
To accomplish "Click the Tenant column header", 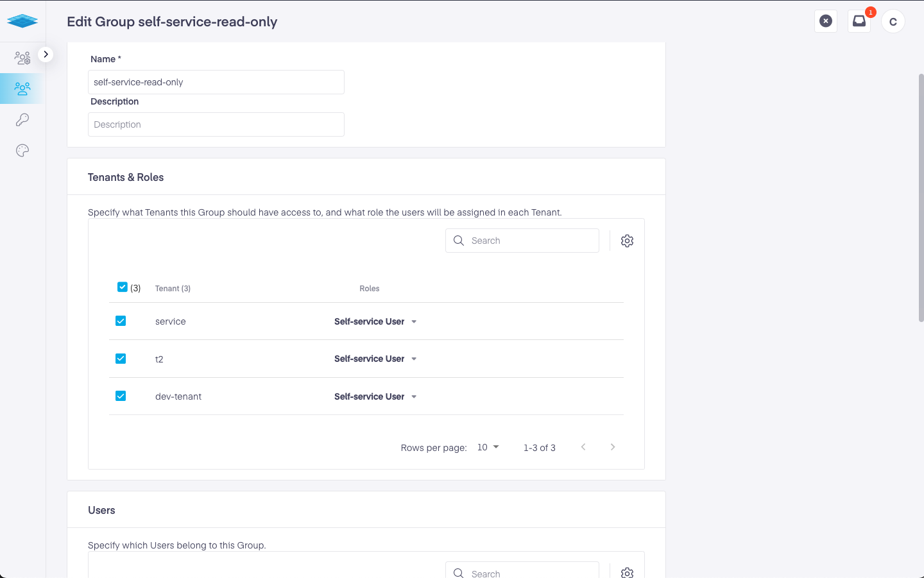I will coord(173,289).
